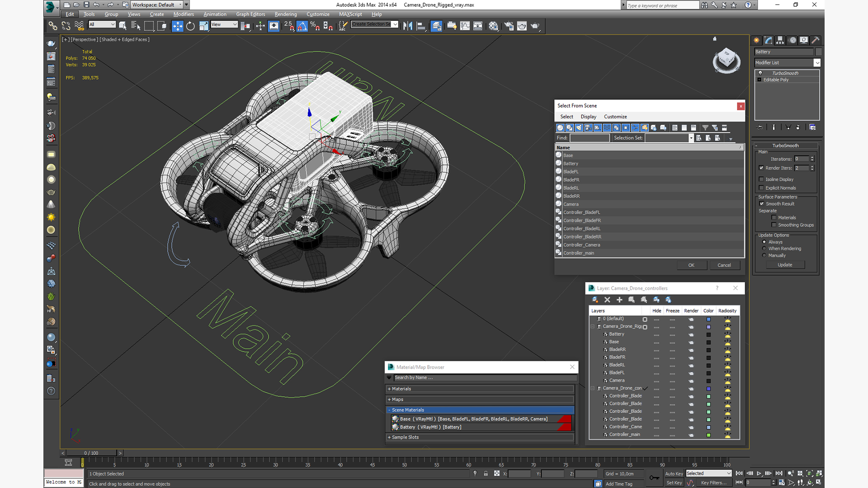
Task: Open Render Setup teapot icon
Action: (509, 26)
